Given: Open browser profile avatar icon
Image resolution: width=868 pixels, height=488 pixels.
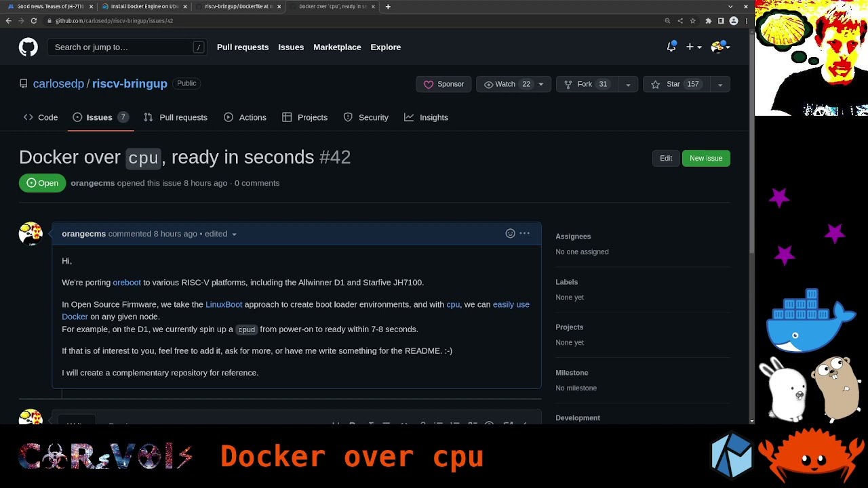Looking at the screenshot, I should point(733,21).
